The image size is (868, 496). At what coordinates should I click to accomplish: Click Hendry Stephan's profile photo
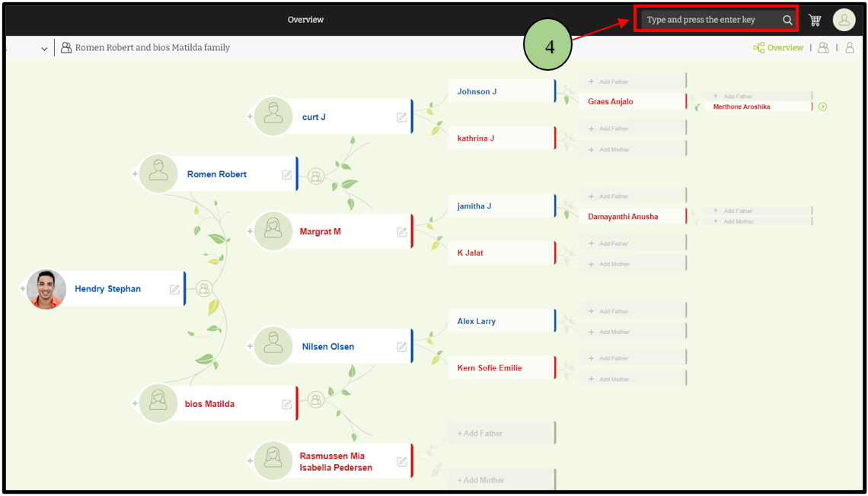pos(46,289)
